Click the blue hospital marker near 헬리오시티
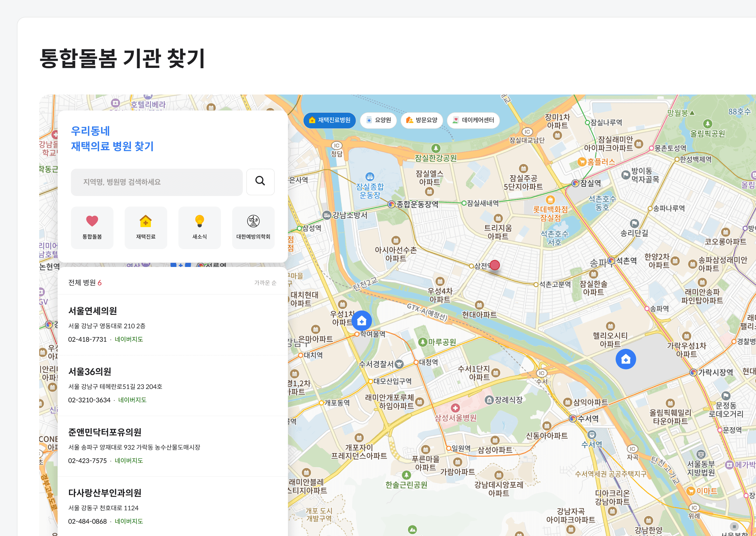This screenshot has width=756, height=536. pos(625,359)
